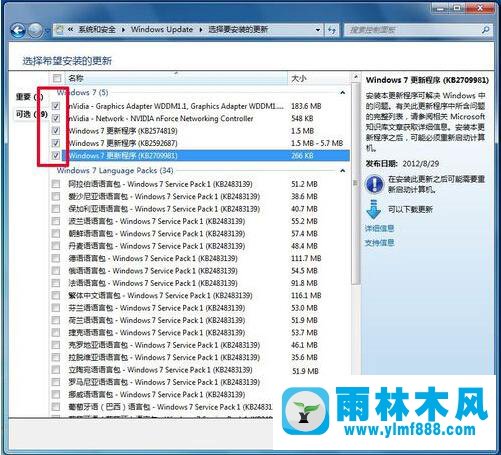Click the 116.1 MB size value

pos(306,295)
